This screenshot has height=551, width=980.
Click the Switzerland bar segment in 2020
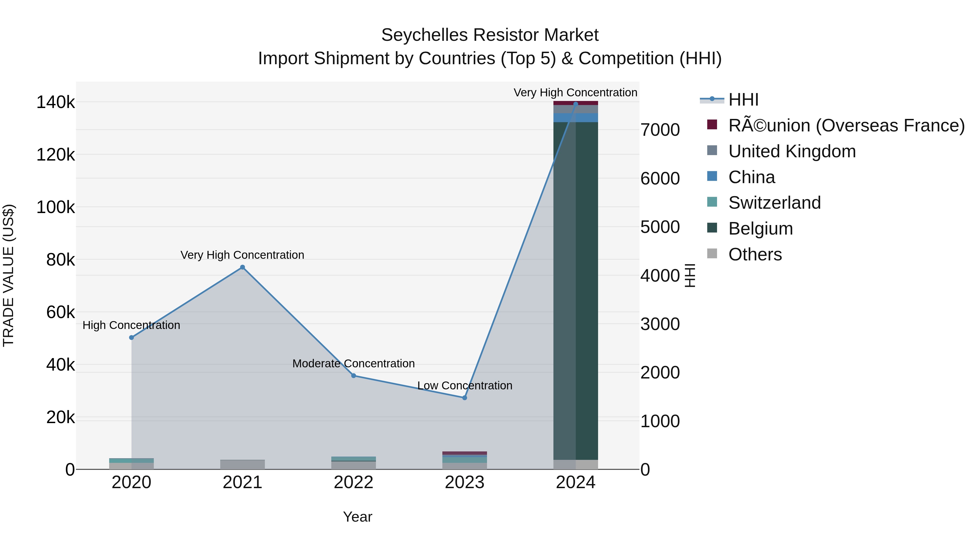tap(132, 460)
